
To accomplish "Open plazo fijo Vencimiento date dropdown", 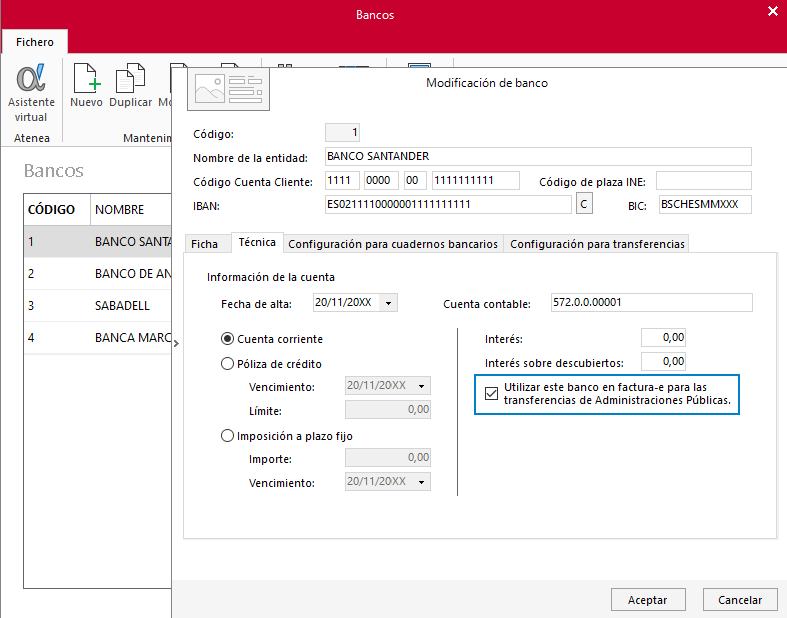I will click(x=422, y=481).
